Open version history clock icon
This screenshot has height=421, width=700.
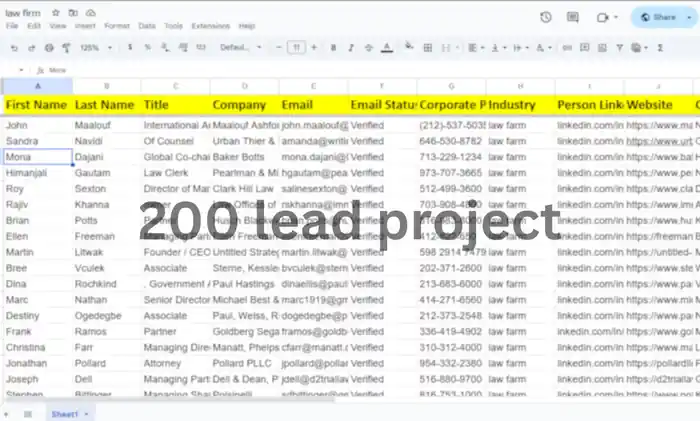pos(546,17)
